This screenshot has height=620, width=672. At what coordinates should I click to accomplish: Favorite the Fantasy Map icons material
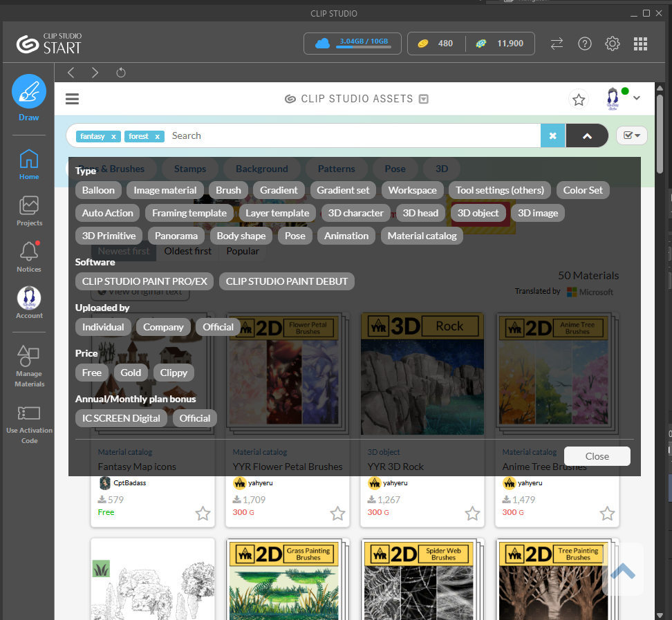point(203,514)
